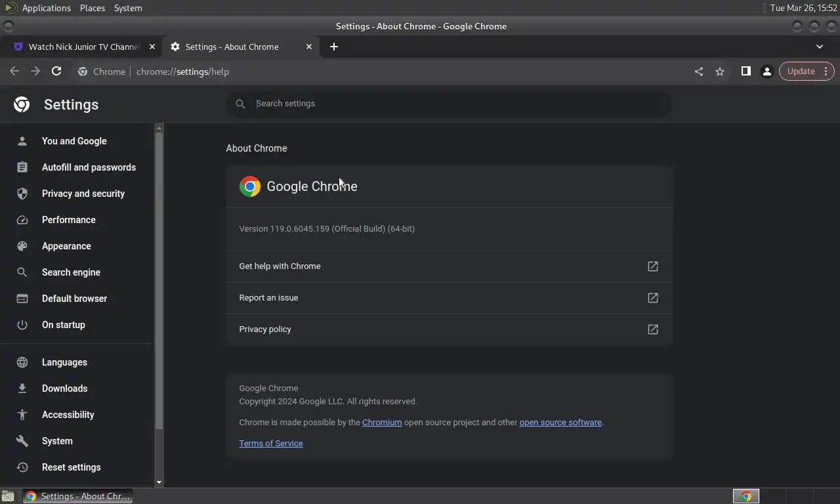Switch to the Watch Nick Junior TV Channel tab
Screen dimensions: 840x504
click(x=85, y=47)
